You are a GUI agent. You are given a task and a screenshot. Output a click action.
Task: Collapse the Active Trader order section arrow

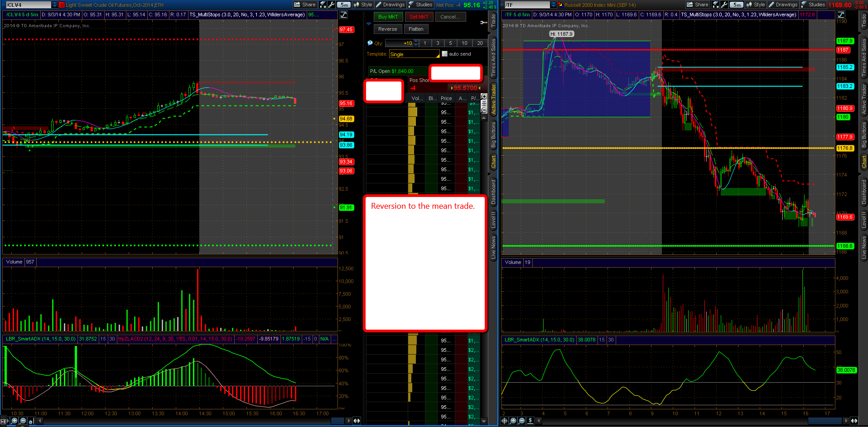[369, 24]
